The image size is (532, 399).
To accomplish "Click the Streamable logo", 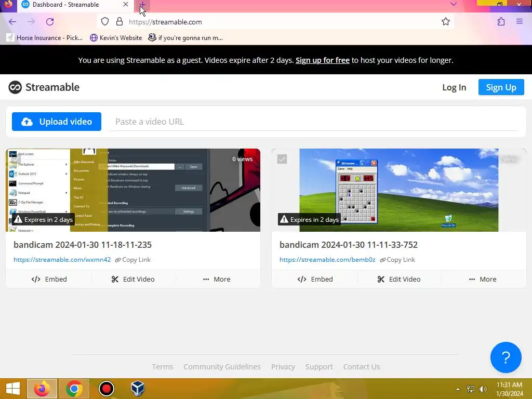I will (44, 87).
